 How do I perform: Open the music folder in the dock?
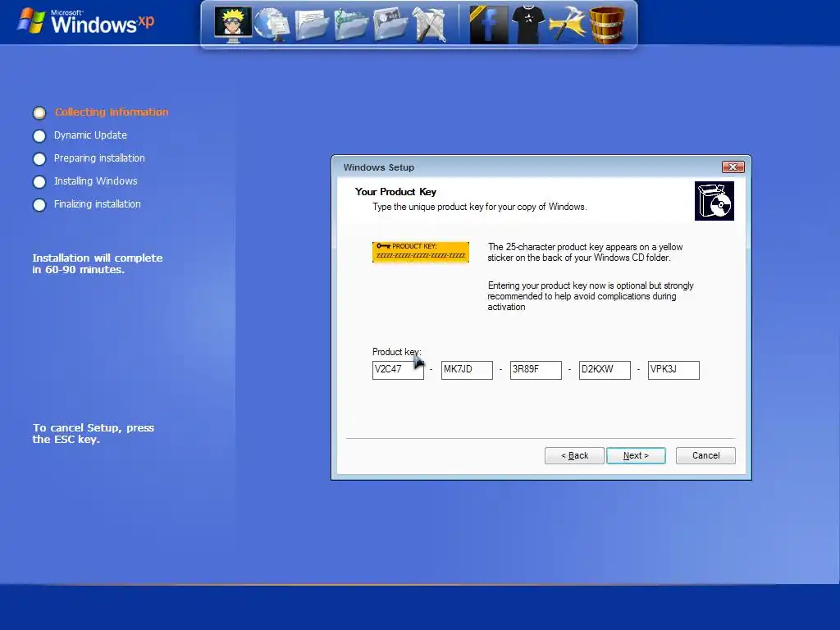pyautogui.click(x=351, y=25)
